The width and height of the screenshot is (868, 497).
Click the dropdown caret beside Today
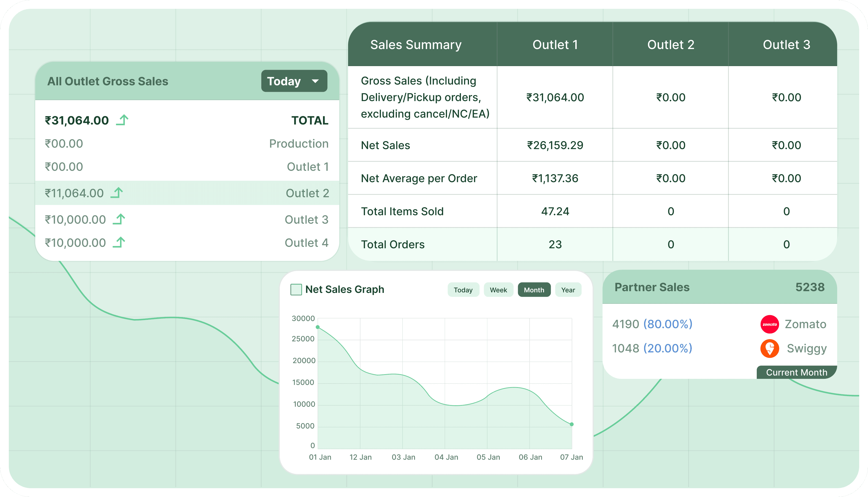[315, 81]
